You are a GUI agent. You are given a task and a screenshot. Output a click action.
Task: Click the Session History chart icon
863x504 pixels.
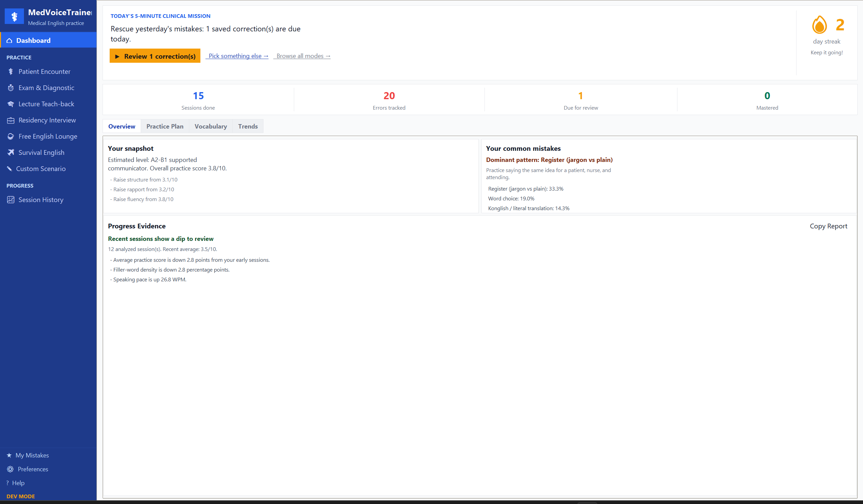pos(10,200)
